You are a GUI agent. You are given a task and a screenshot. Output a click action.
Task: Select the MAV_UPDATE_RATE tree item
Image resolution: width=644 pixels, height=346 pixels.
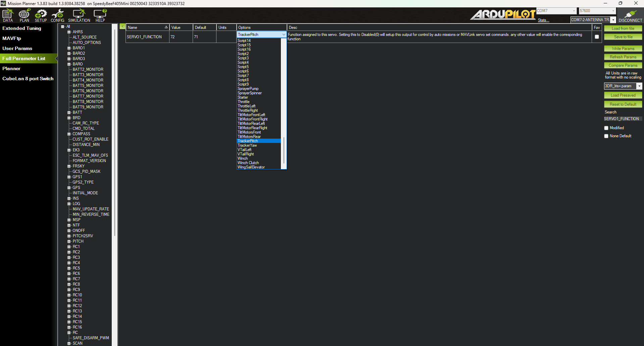91,209
